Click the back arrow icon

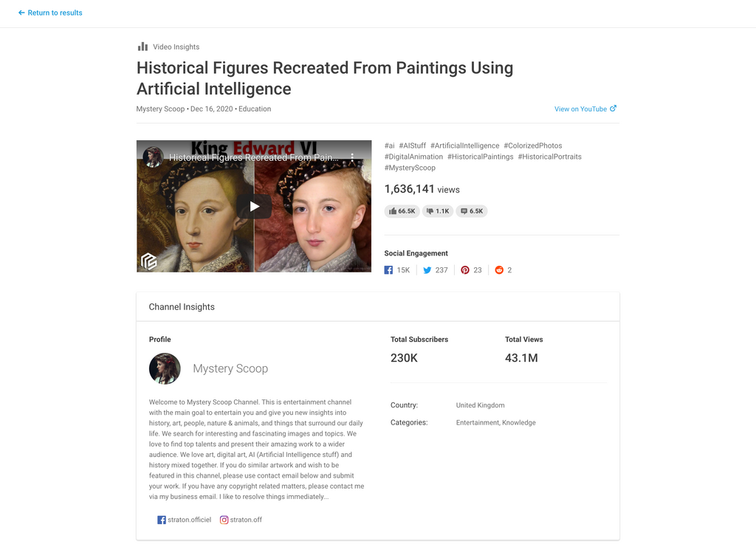(x=21, y=13)
